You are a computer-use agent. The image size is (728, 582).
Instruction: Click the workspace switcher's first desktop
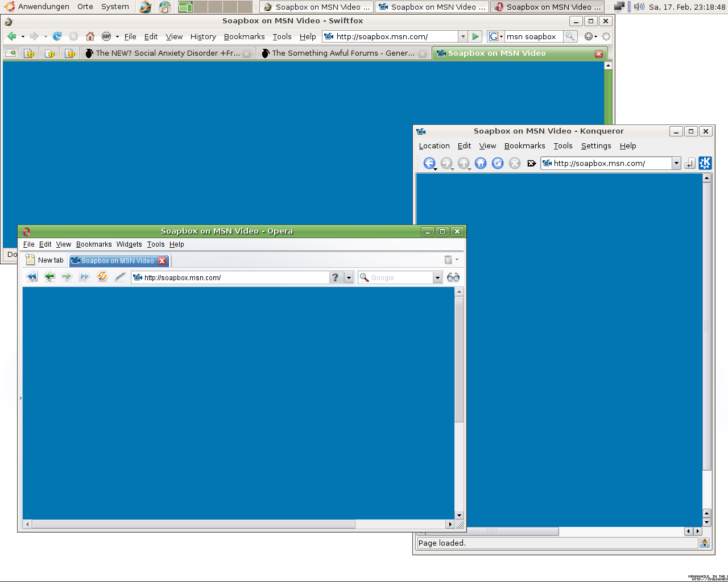185,7
